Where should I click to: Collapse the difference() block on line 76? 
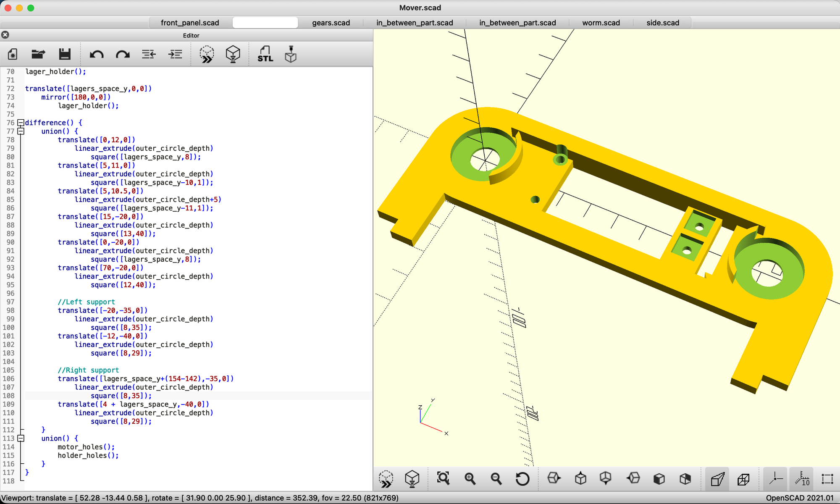tap(21, 123)
